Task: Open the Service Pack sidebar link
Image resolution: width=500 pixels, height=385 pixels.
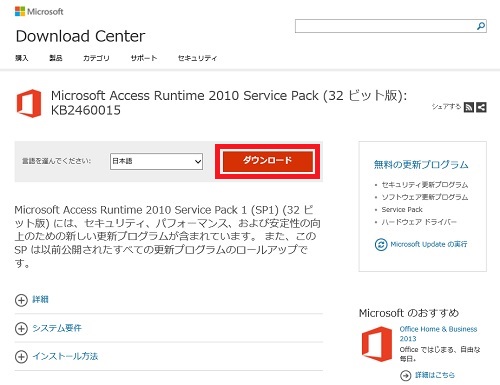Action: (402, 209)
